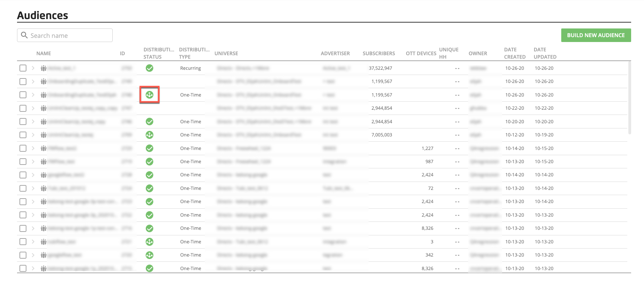Click the Build New Audience button
The image size is (644, 293).
pyautogui.click(x=596, y=35)
